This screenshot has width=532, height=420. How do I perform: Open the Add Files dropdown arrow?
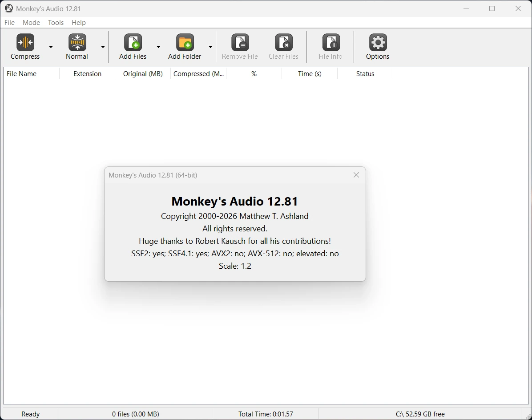pyautogui.click(x=158, y=47)
